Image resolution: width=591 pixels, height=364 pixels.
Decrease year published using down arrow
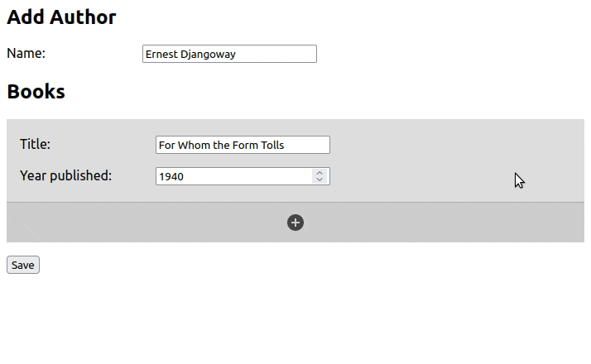pyautogui.click(x=320, y=180)
